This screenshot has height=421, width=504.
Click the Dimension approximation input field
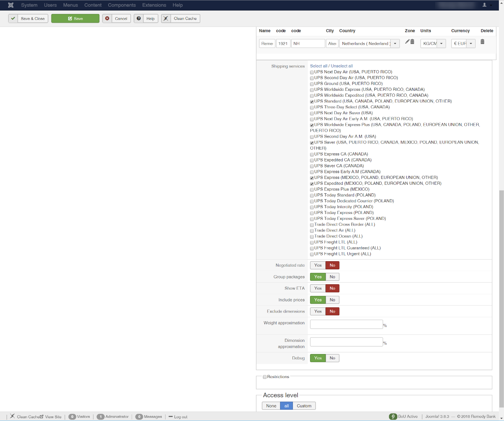(346, 342)
